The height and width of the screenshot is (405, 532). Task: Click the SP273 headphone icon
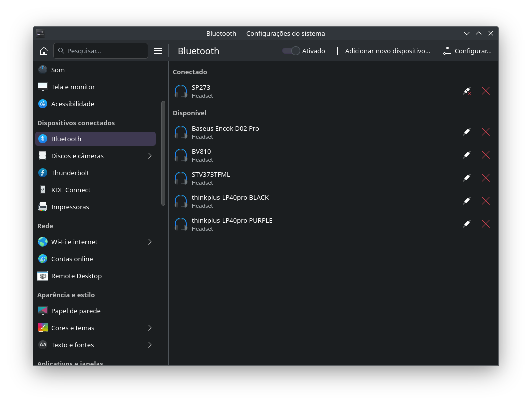click(181, 91)
